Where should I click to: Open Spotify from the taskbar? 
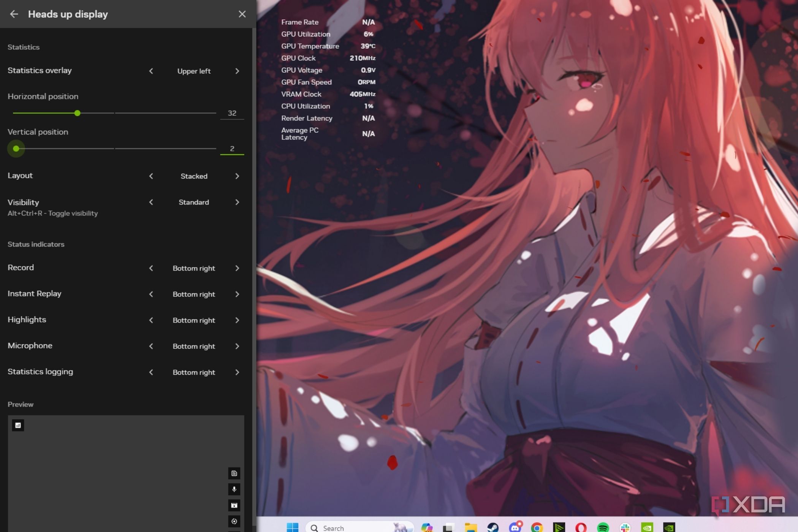coord(603,527)
